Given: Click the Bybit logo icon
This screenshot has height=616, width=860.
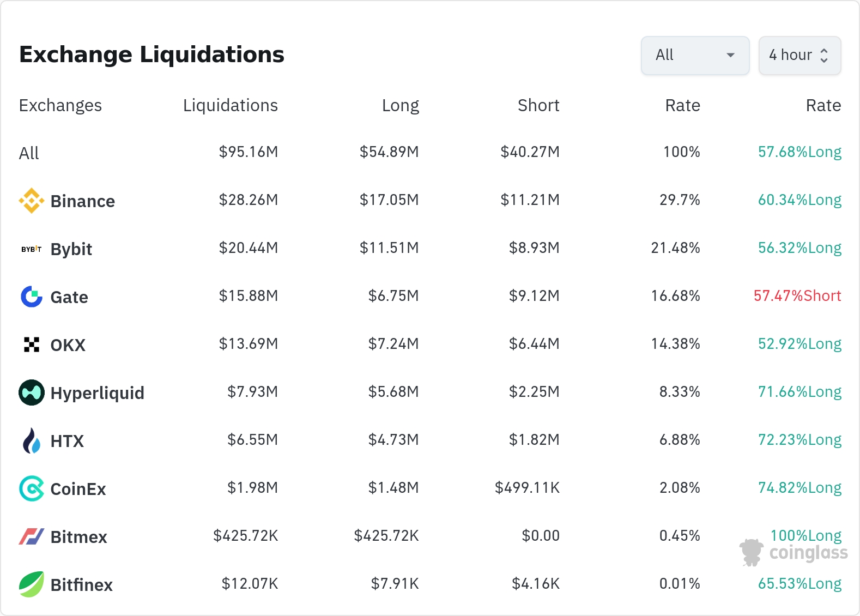Looking at the screenshot, I should tap(32, 249).
